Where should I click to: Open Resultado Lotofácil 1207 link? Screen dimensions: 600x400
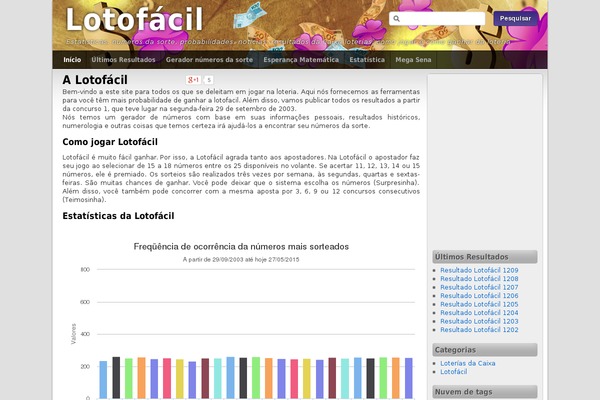click(479, 287)
